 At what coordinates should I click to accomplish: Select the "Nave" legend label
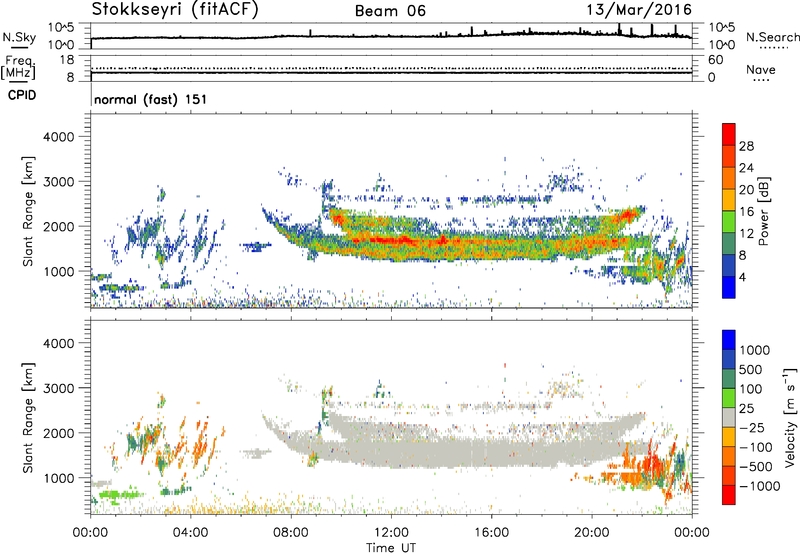coord(761,69)
